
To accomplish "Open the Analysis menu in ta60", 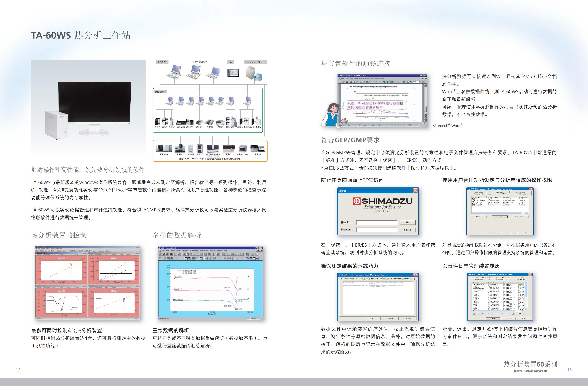I will (185, 251).
